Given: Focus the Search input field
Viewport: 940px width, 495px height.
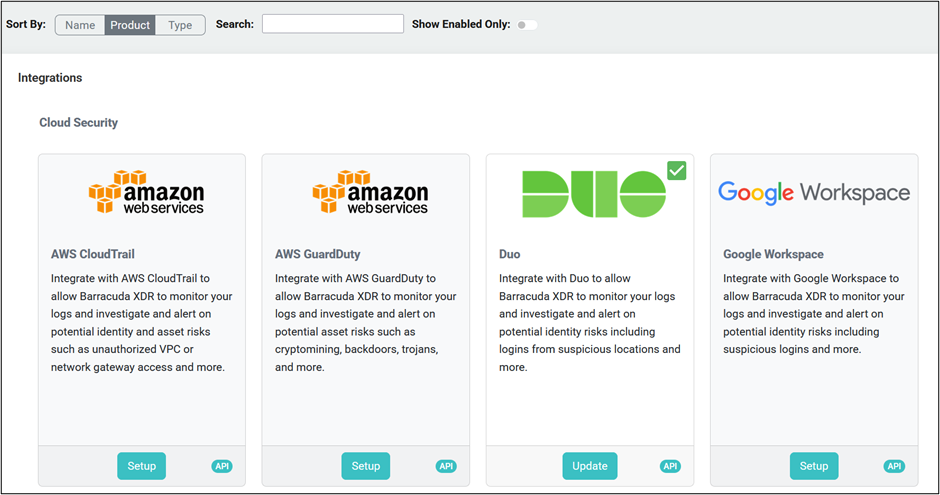Looking at the screenshot, I should click(332, 24).
